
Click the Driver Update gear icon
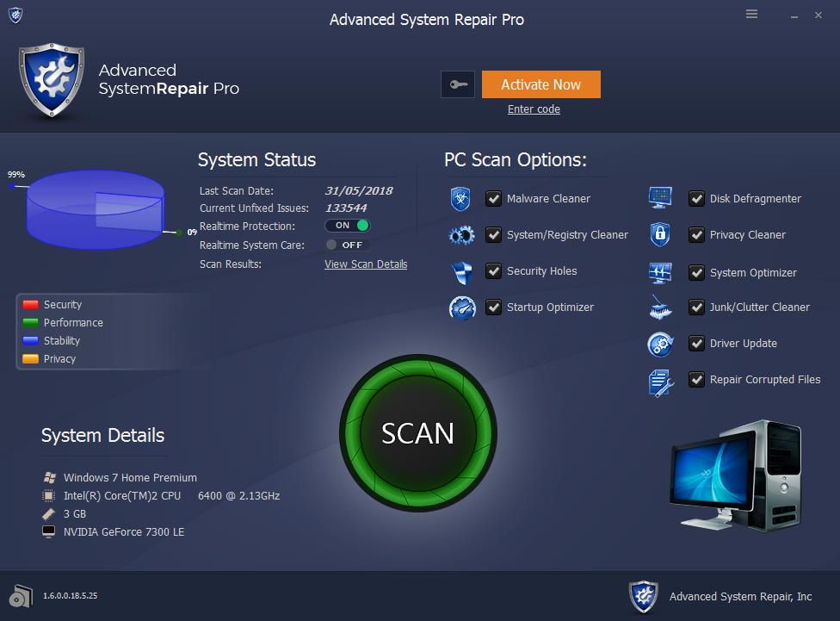[660, 345]
